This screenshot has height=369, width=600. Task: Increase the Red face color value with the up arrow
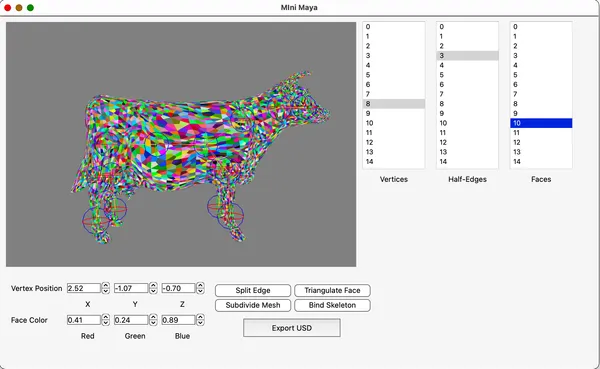click(106, 317)
